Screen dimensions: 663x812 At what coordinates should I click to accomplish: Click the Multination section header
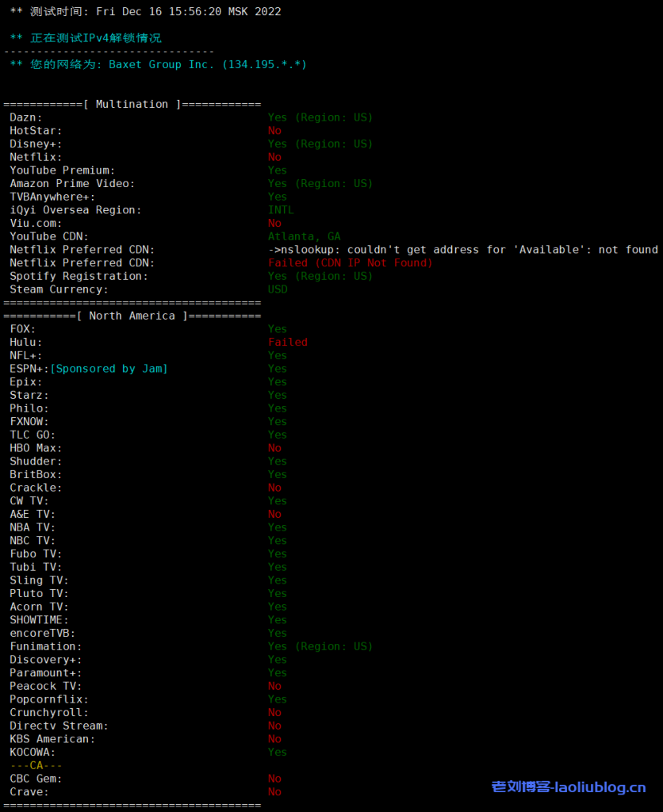(132, 104)
